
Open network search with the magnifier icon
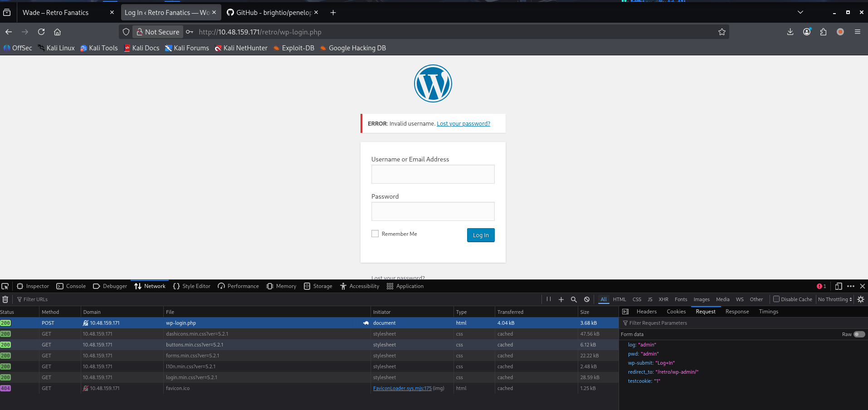[574, 299]
